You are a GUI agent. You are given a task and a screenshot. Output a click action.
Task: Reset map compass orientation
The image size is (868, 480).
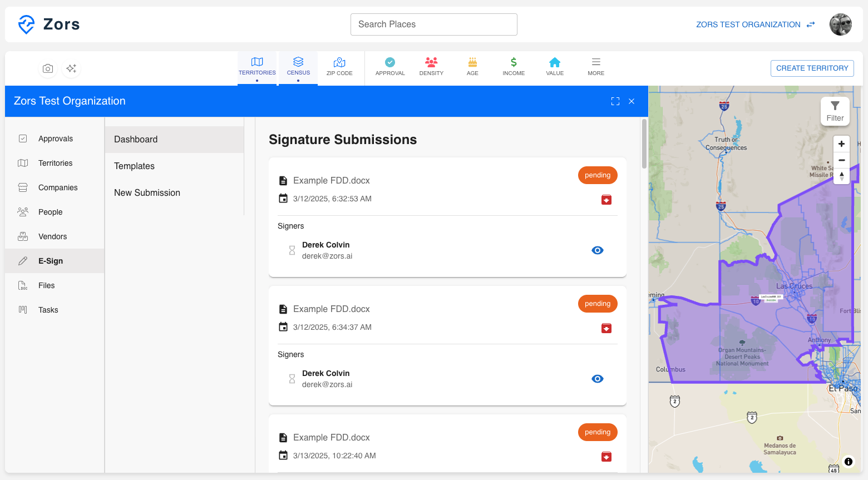[841, 176]
